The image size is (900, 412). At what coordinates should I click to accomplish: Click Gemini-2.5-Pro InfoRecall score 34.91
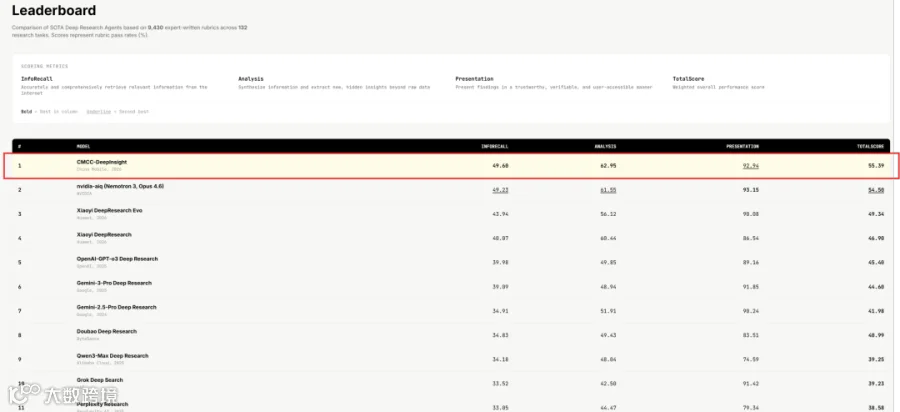click(501, 311)
